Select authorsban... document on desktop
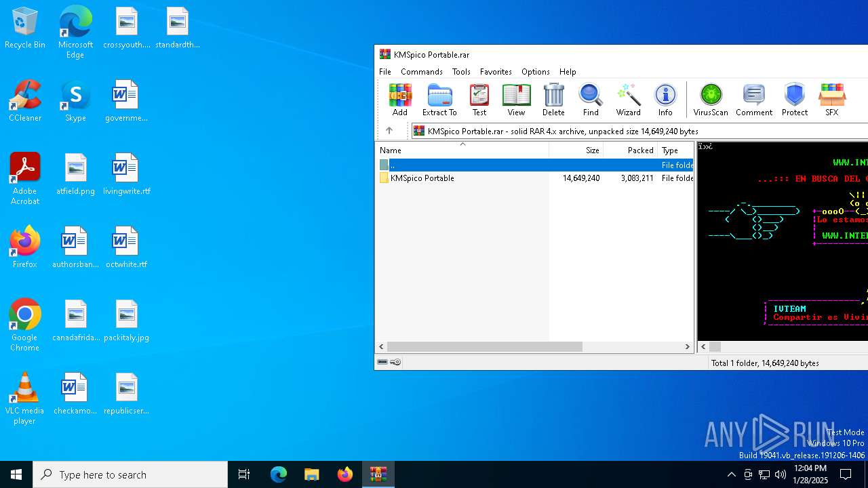Viewport: 868px width, 488px height. (75, 247)
